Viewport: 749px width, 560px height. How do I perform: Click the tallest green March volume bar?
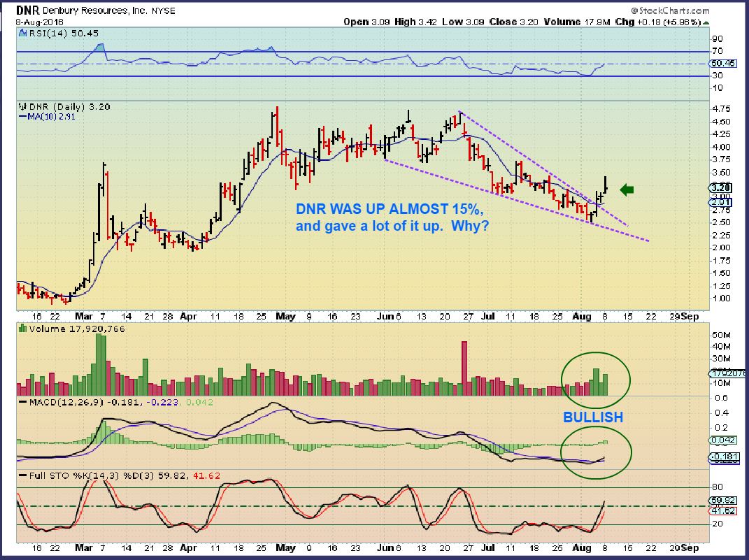pyautogui.click(x=99, y=365)
